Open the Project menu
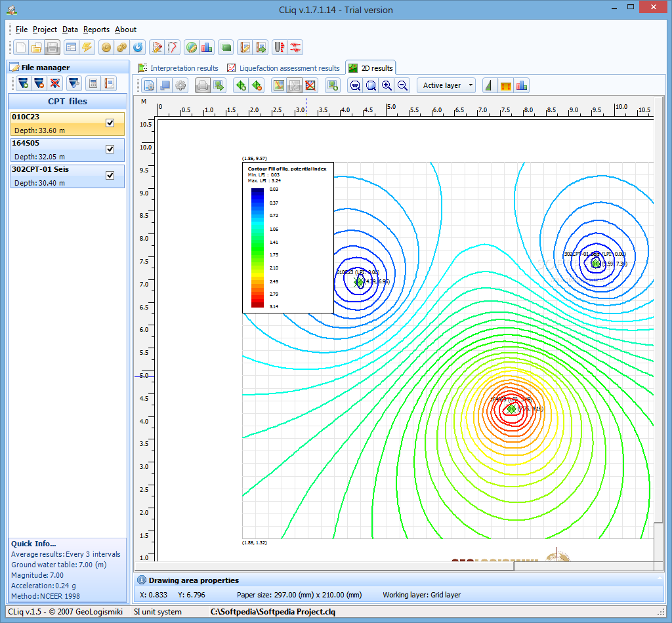Viewport: 672px width, 623px height. (x=45, y=30)
